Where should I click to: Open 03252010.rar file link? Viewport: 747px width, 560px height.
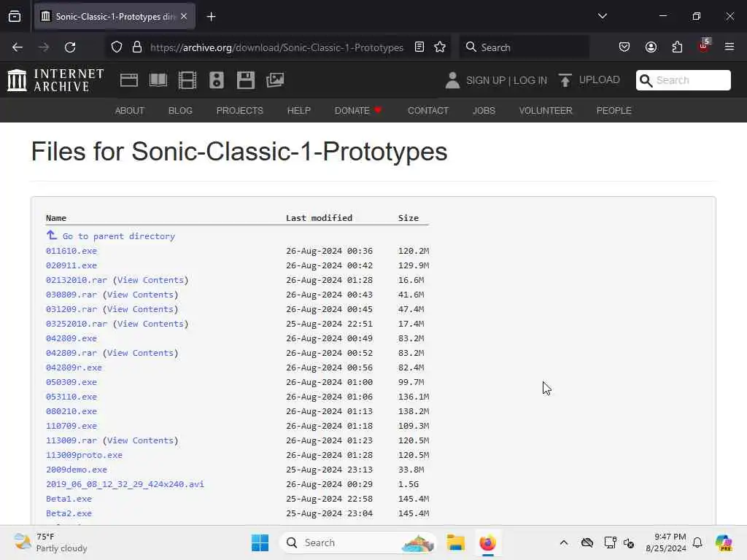(x=77, y=324)
